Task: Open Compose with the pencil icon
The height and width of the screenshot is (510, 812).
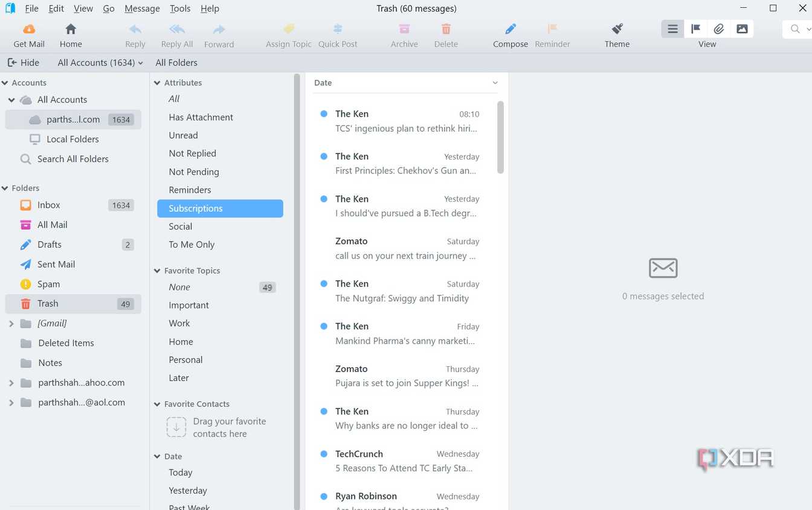Action: 511,29
